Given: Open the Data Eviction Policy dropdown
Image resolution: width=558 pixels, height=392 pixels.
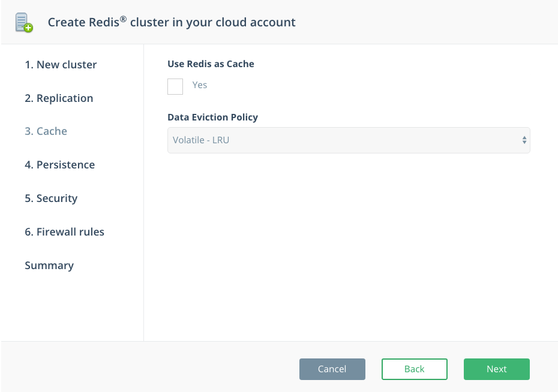Looking at the screenshot, I should point(349,140).
